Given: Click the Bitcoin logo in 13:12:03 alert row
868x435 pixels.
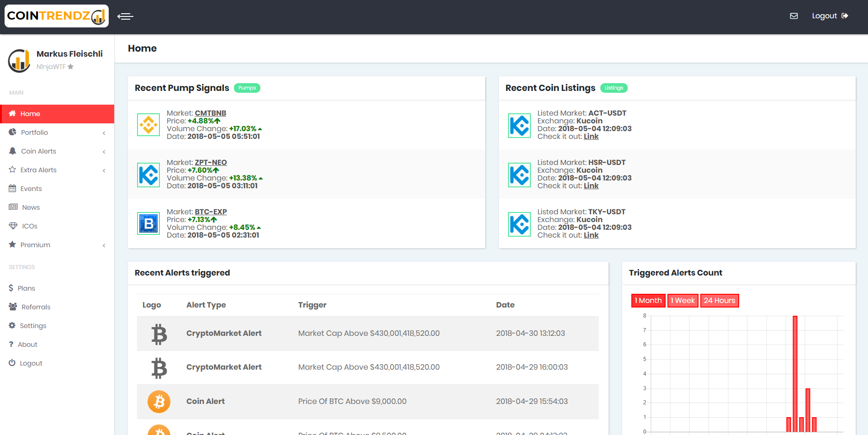Looking at the screenshot, I should point(159,334).
